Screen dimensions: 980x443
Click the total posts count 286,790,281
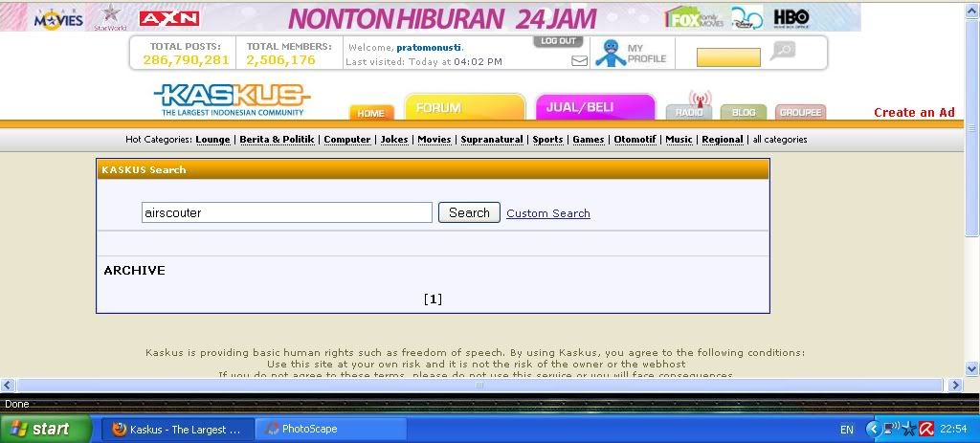coord(186,60)
